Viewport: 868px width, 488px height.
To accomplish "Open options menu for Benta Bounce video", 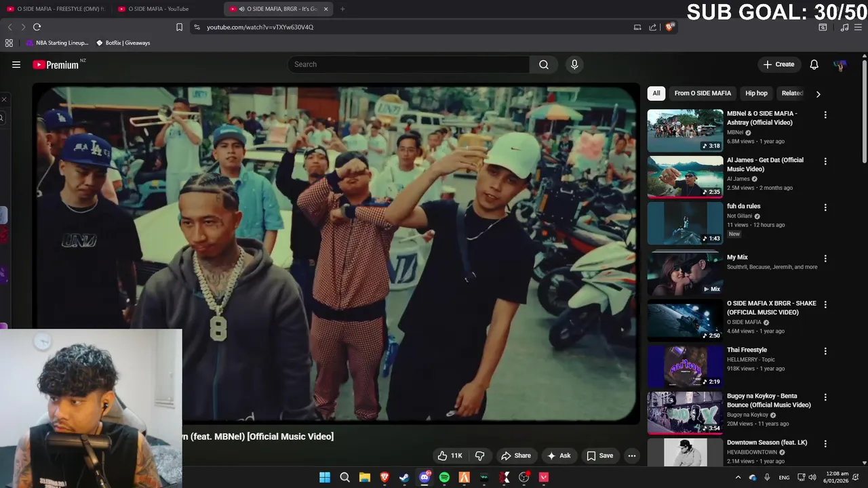I will tap(825, 397).
